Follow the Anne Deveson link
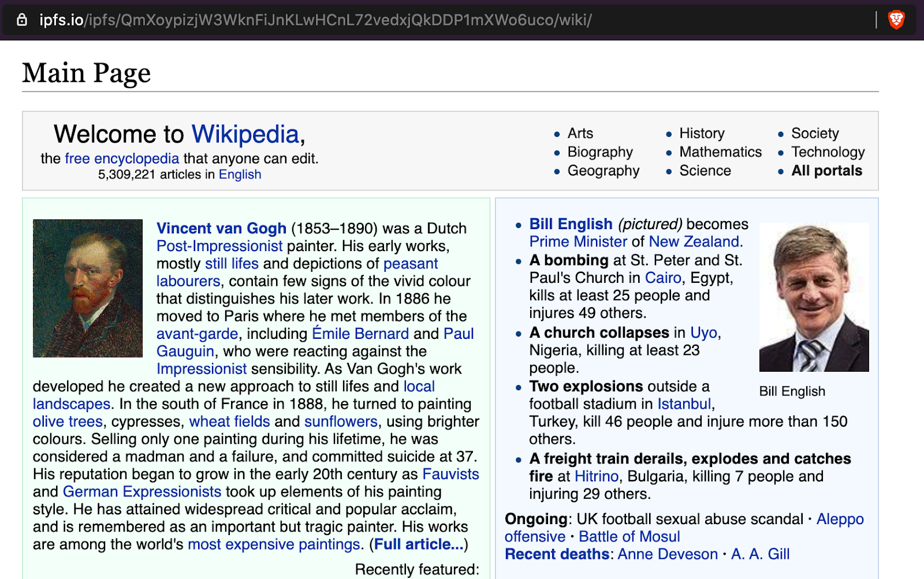Screen dimensions: 924x579 point(668,554)
